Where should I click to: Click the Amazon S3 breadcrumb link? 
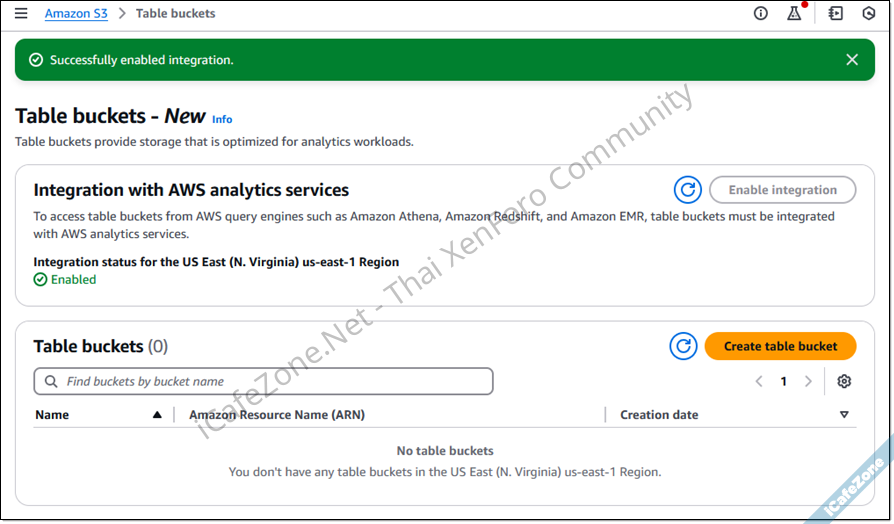click(x=77, y=14)
